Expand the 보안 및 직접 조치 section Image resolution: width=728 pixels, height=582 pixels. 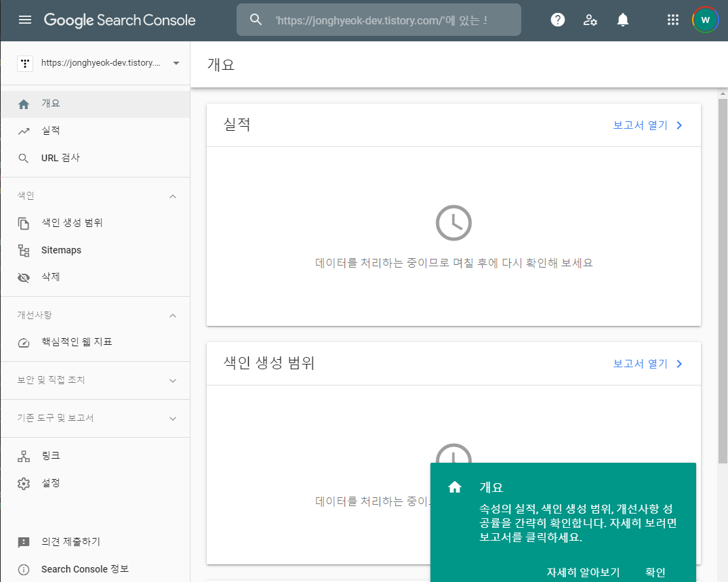pos(173,381)
